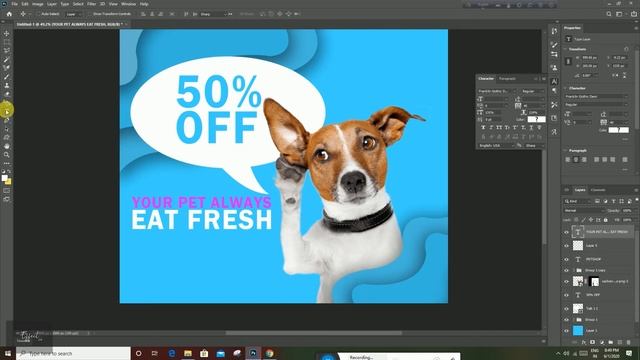Click the Windows taskbar search box
The image size is (640, 360).
point(73,353)
